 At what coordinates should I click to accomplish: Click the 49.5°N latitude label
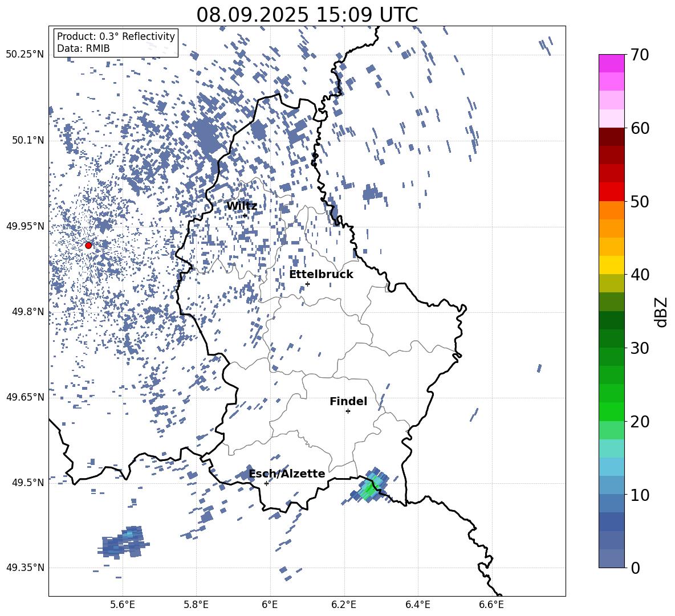(x=28, y=482)
